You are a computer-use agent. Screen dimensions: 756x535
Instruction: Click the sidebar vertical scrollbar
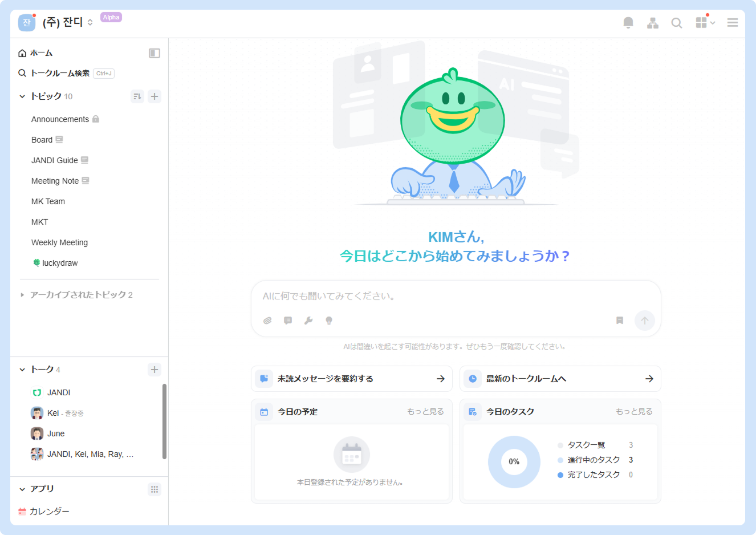tap(165, 421)
